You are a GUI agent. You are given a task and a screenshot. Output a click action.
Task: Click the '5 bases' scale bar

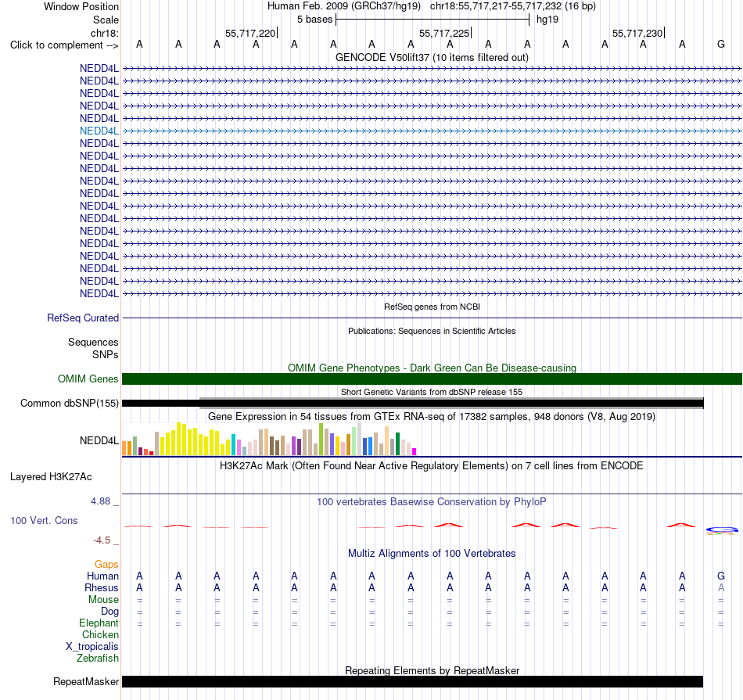[x=433, y=20]
